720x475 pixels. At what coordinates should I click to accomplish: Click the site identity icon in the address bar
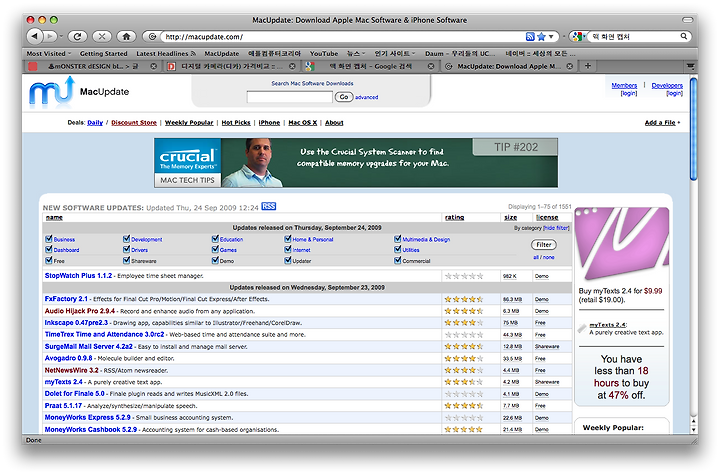pyautogui.click(x=152, y=36)
